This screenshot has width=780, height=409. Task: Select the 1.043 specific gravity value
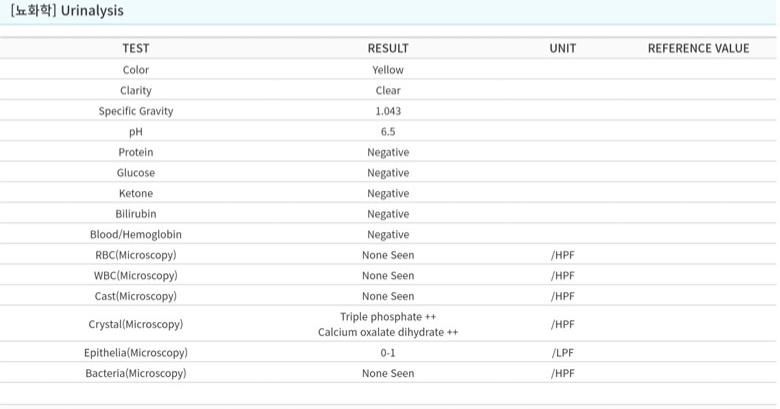[388, 111]
